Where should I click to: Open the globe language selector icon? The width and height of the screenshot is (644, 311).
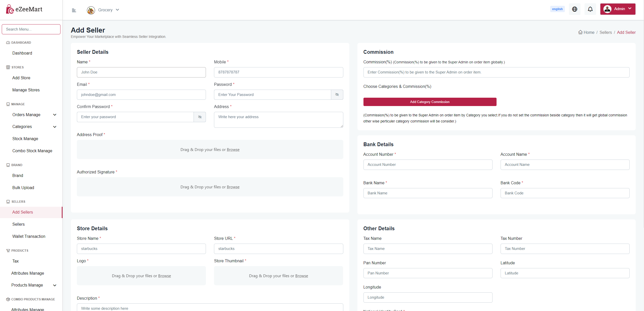[x=574, y=9]
